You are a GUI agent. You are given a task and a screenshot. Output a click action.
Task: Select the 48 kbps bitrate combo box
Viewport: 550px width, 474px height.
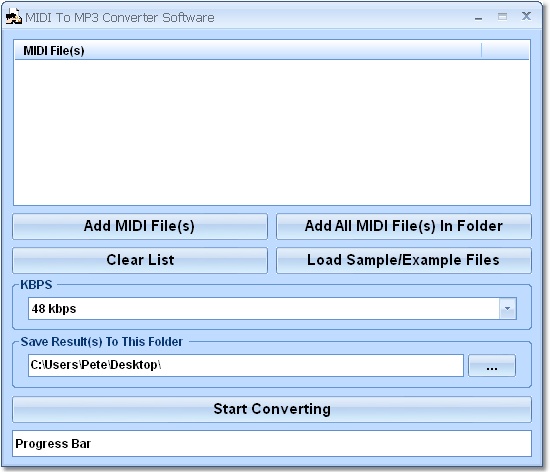tap(272, 309)
